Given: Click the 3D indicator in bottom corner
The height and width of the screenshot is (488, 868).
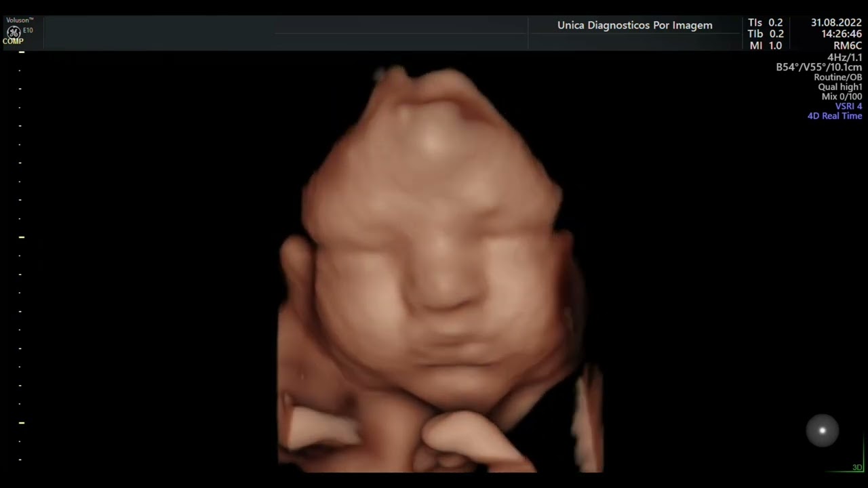Looking at the screenshot, I should (857, 468).
